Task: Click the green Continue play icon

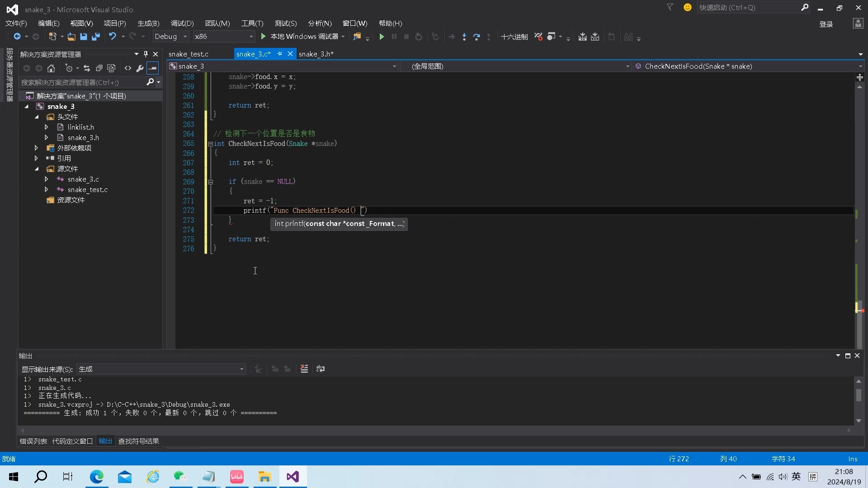Action: 382,37
